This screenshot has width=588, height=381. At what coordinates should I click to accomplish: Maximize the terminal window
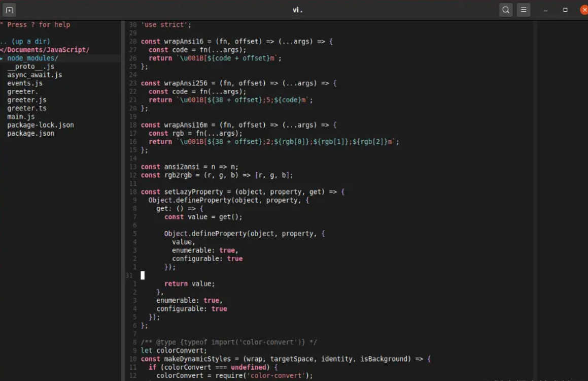(x=565, y=10)
